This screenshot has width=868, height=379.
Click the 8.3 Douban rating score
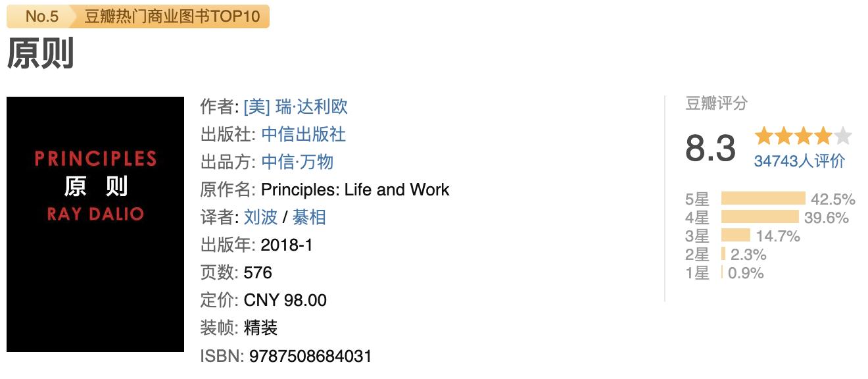[x=711, y=146]
